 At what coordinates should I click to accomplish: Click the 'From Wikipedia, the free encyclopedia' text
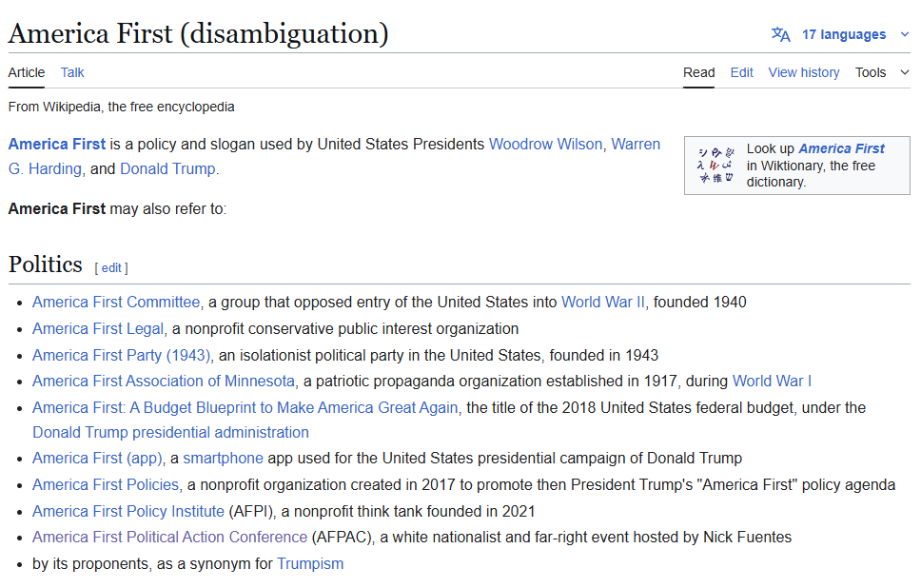coord(121,107)
